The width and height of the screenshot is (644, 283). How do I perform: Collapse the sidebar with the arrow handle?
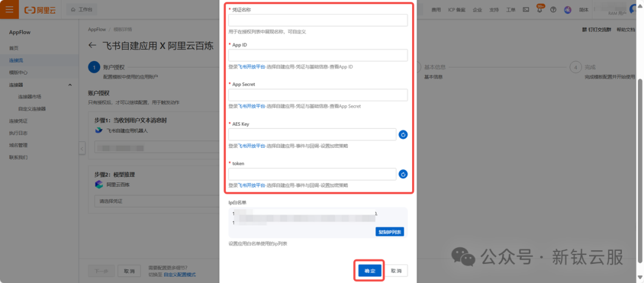point(82,148)
